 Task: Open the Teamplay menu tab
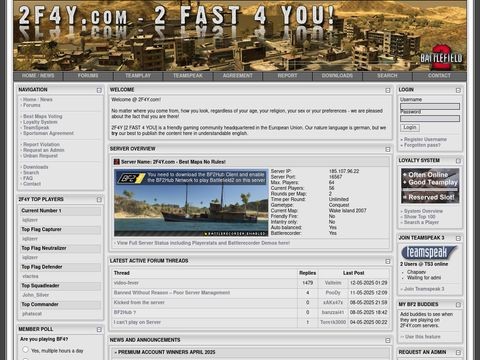tap(138, 76)
